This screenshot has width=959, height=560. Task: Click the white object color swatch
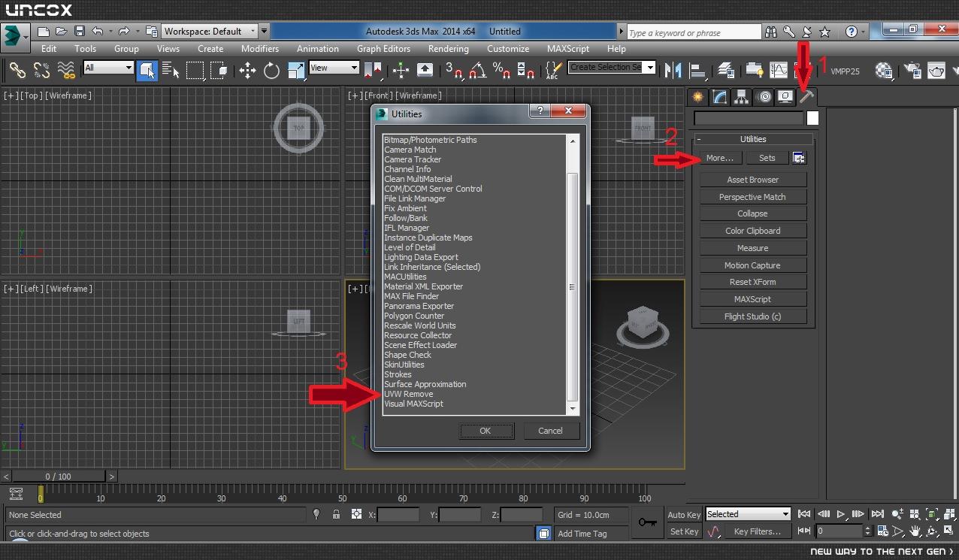812,118
